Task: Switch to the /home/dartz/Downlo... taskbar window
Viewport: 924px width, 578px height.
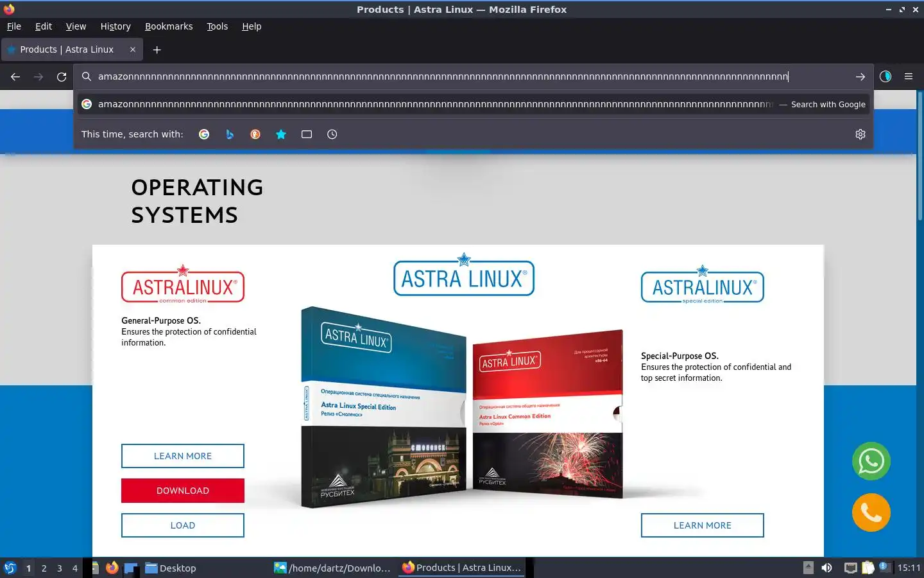Action: 332,568
